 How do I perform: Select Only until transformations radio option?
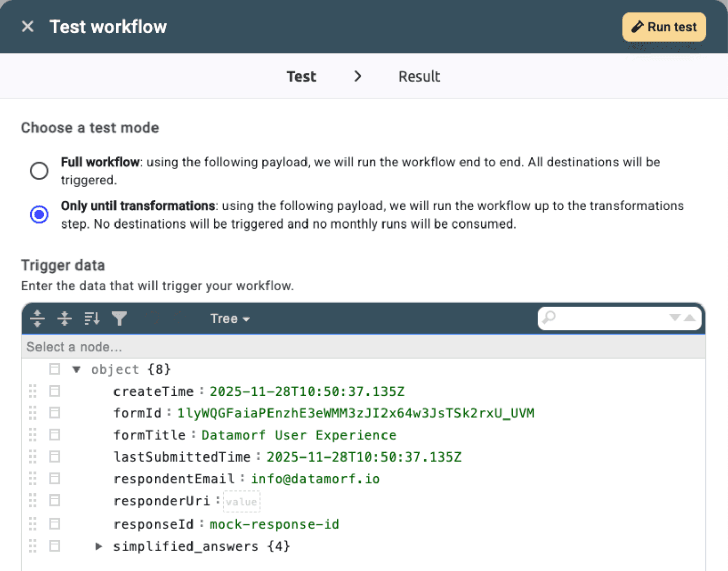[39, 214]
